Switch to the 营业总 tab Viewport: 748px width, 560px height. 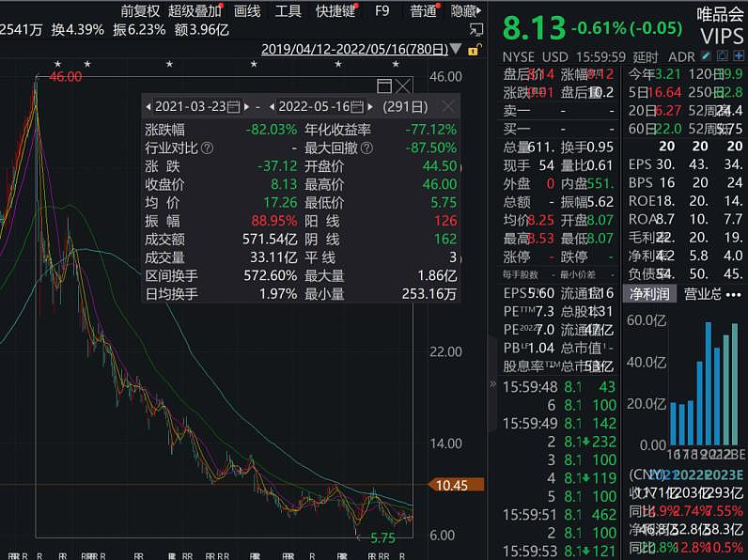703,294
